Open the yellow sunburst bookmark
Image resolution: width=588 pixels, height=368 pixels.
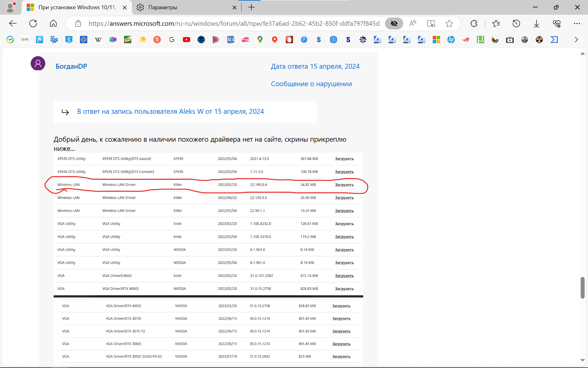pyautogui.click(x=142, y=40)
